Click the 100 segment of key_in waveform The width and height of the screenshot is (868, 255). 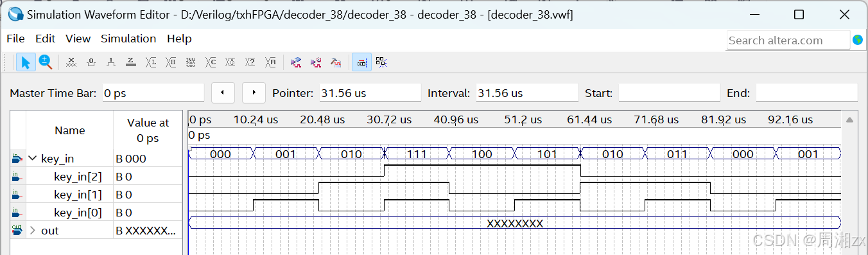(482, 154)
